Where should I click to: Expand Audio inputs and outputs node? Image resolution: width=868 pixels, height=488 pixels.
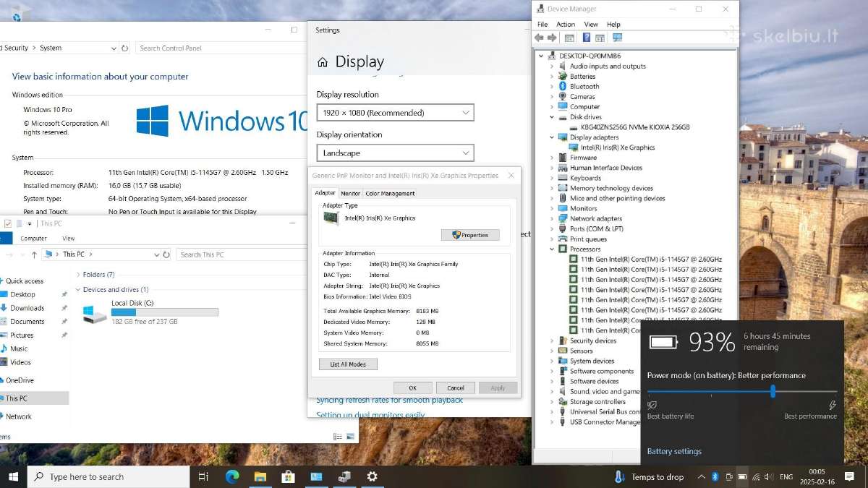(x=551, y=66)
